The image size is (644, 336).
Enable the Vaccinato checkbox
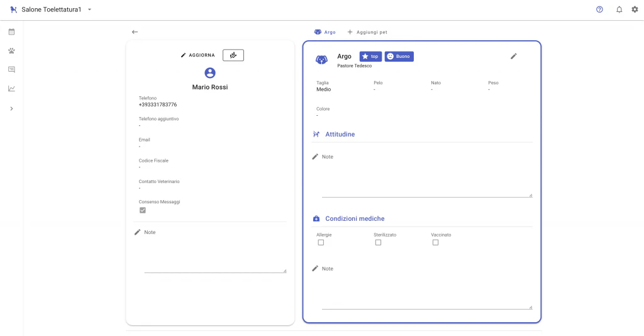click(x=435, y=242)
